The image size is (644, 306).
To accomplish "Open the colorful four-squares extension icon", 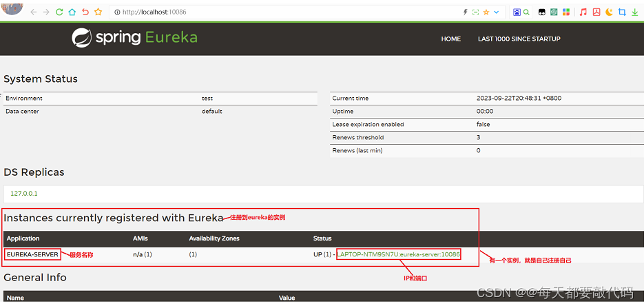I will (566, 12).
